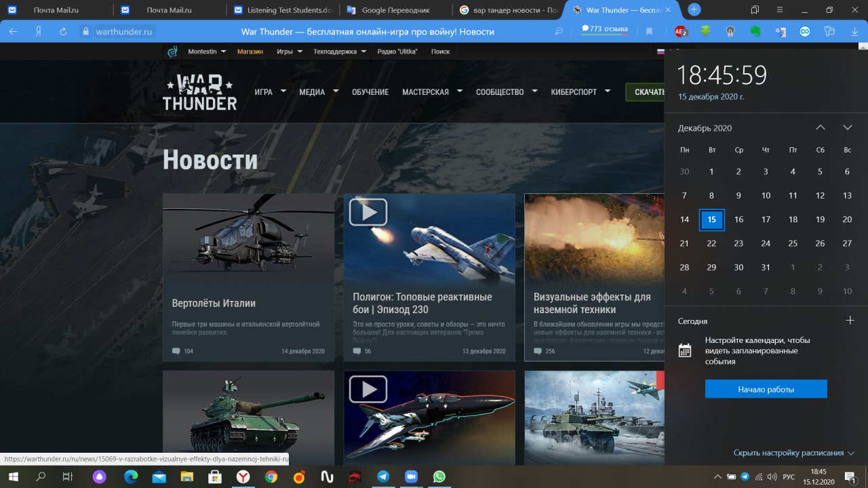
Task: Open the СООБЩЕСТВО navigation dropdown
Action: click(x=507, y=92)
